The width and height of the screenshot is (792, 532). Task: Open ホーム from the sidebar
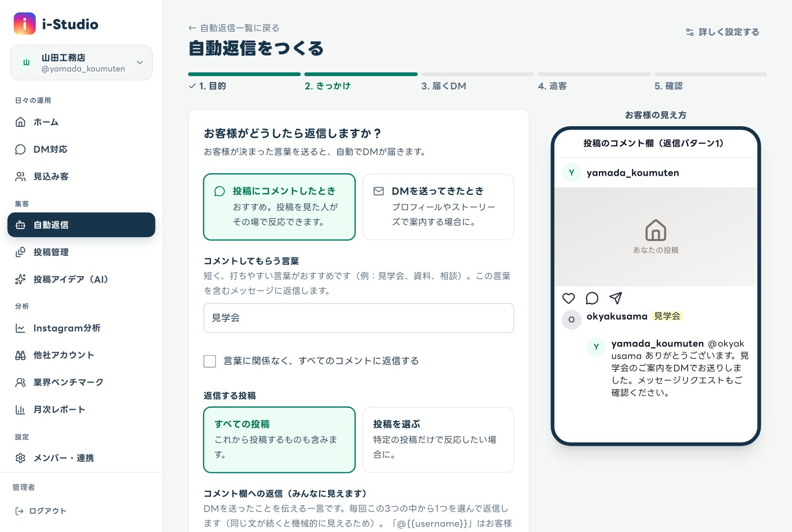point(81,122)
